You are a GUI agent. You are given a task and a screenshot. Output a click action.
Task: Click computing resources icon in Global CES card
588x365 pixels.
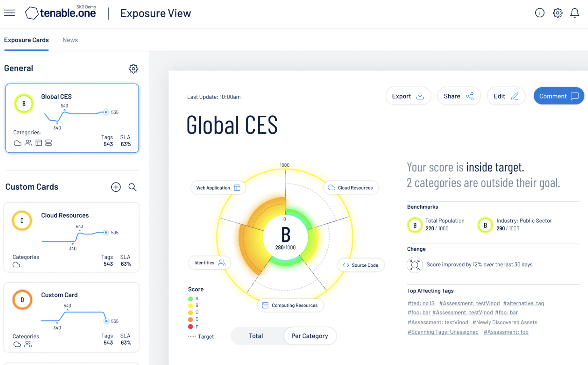pyautogui.click(x=48, y=143)
